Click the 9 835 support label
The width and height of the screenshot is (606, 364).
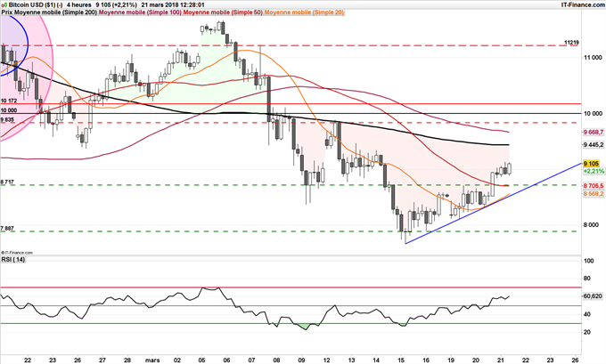tap(7, 119)
